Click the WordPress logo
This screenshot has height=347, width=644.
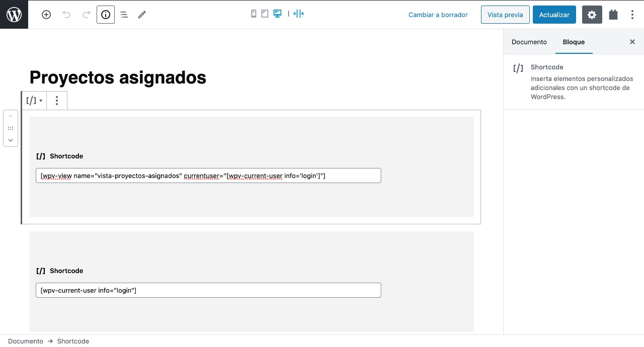tap(14, 14)
